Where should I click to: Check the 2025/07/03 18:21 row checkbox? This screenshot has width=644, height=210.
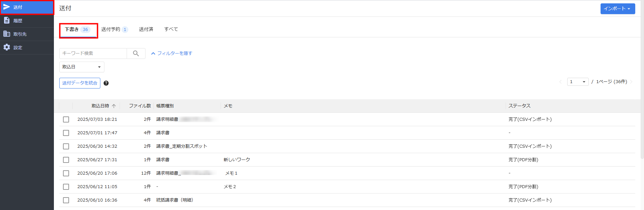click(66, 119)
